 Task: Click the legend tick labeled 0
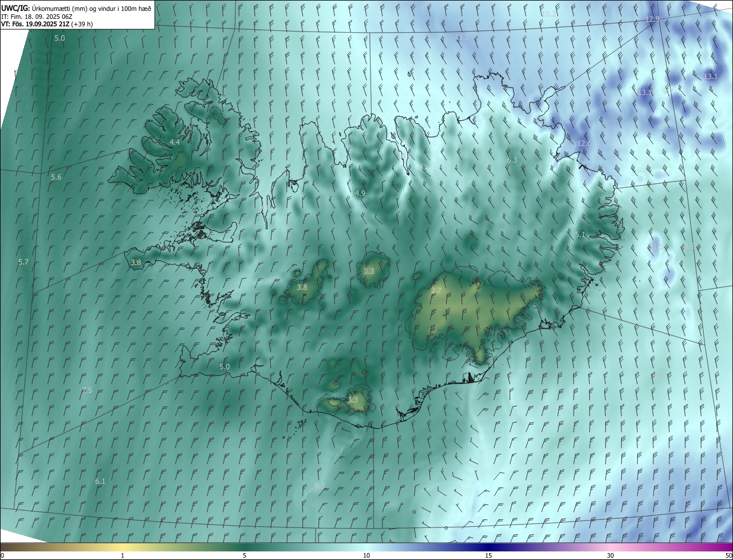[x=2, y=555]
